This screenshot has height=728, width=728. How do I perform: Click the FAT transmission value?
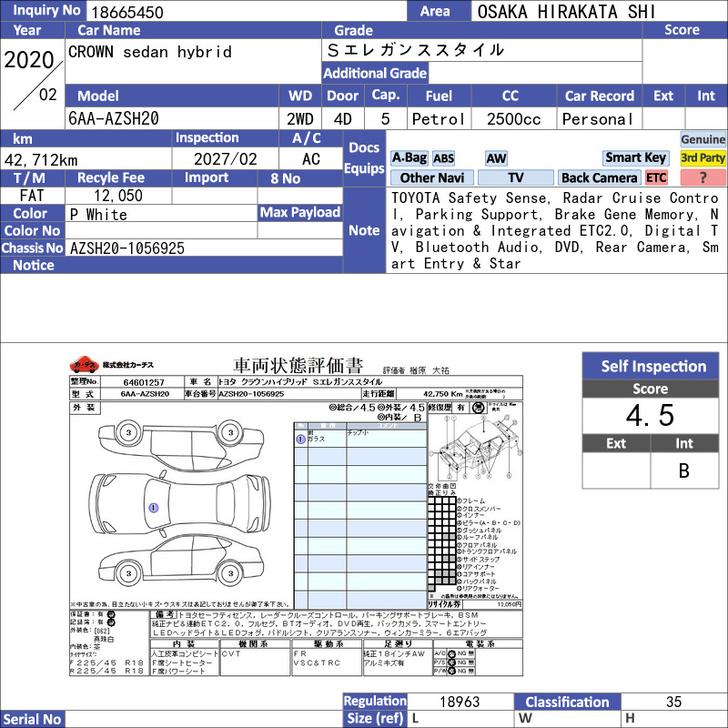click(x=32, y=196)
